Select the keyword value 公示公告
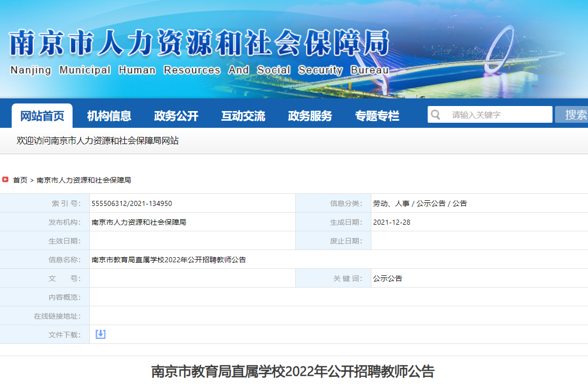 388,278
